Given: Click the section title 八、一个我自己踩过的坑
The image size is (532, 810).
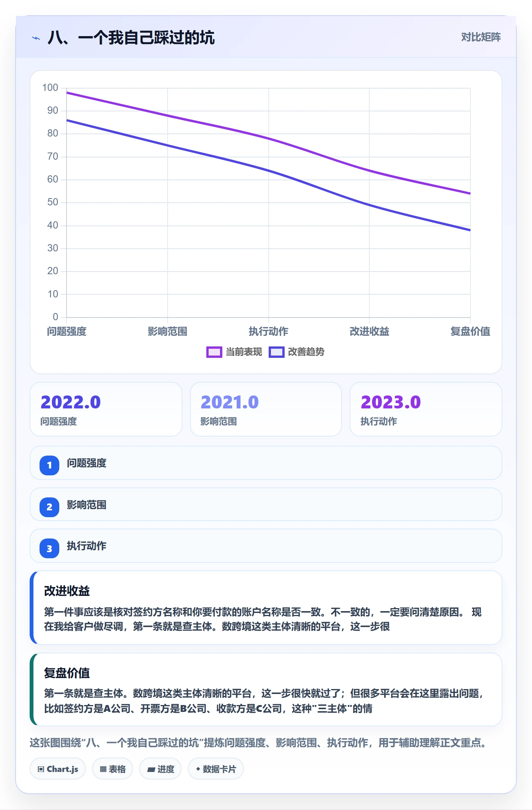Looking at the screenshot, I should pos(131,38).
